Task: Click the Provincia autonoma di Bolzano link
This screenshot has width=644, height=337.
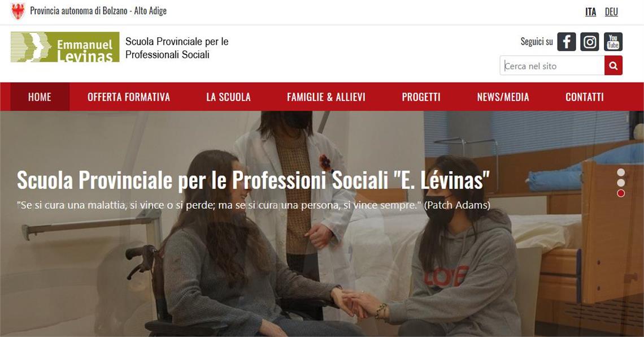Action: pyautogui.click(x=98, y=11)
